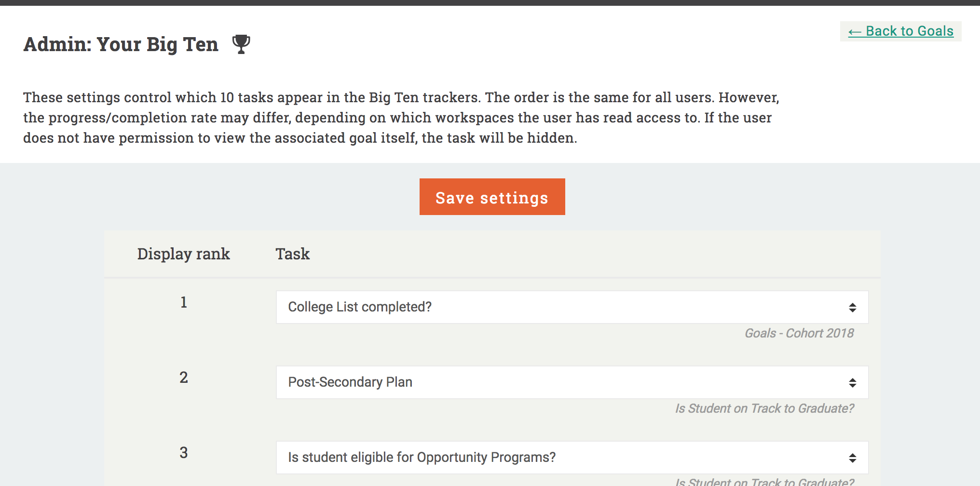The height and width of the screenshot is (486, 980).
Task: Open the College List completed? dropdown
Action: [572, 307]
